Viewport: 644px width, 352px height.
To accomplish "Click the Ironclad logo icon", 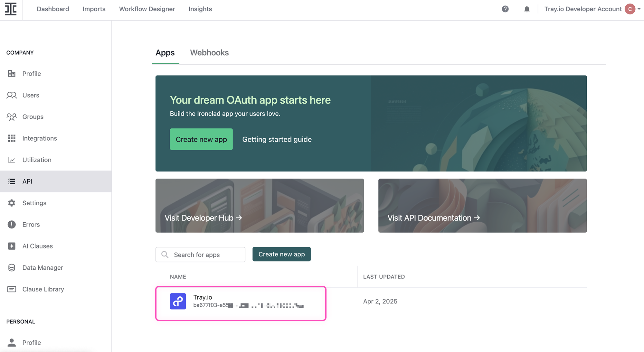I will [11, 9].
